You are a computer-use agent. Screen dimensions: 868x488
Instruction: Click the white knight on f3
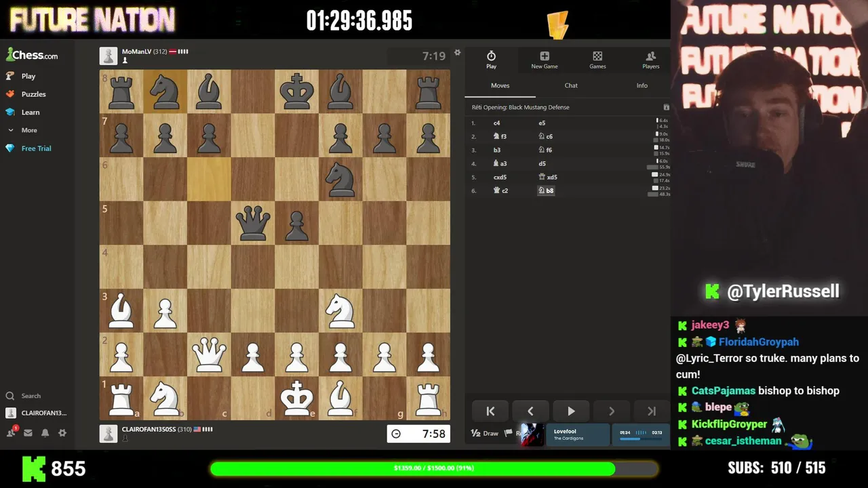point(340,310)
